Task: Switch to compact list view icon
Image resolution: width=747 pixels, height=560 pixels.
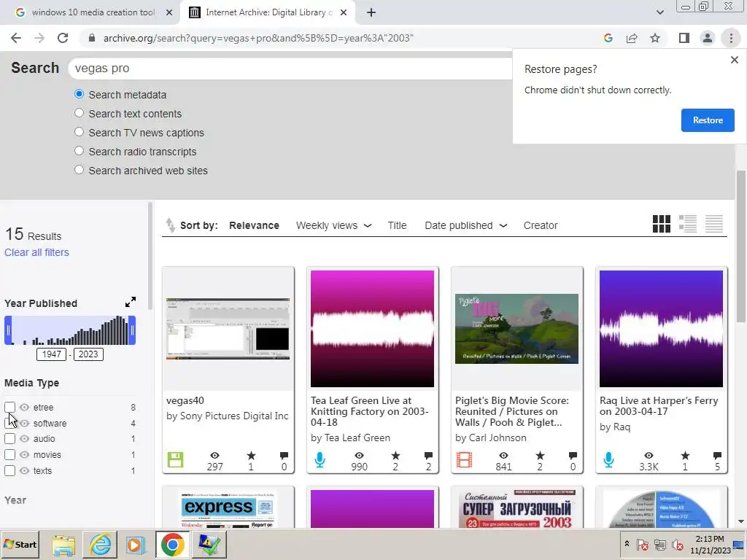Action: (x=713, y=224)
